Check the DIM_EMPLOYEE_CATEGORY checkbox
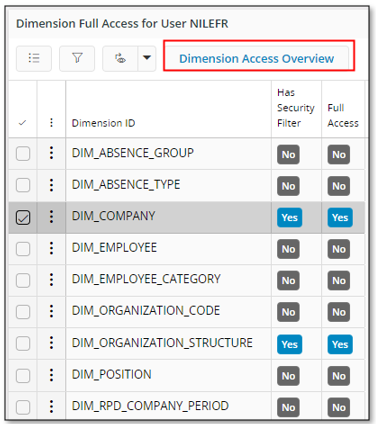 coord(23,280)
